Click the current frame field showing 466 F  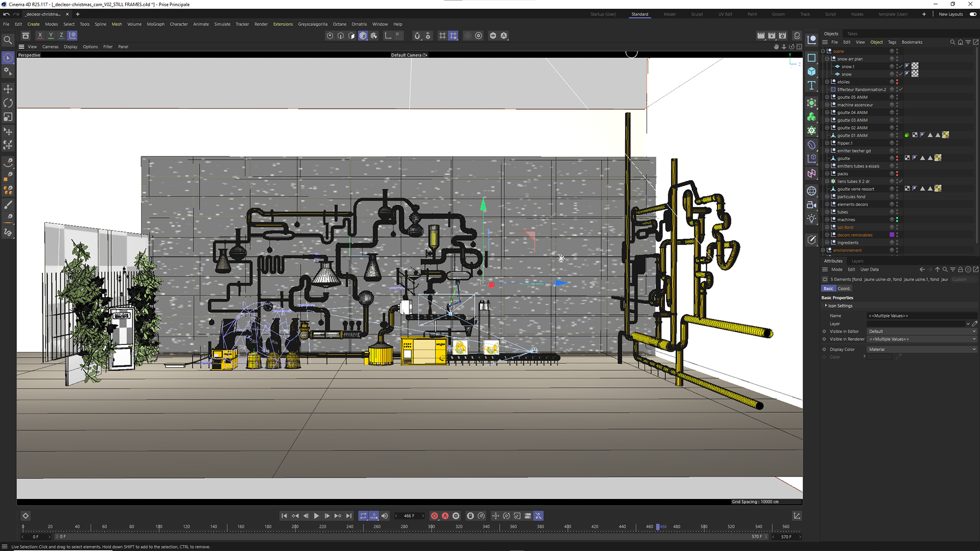pos(409,516)
